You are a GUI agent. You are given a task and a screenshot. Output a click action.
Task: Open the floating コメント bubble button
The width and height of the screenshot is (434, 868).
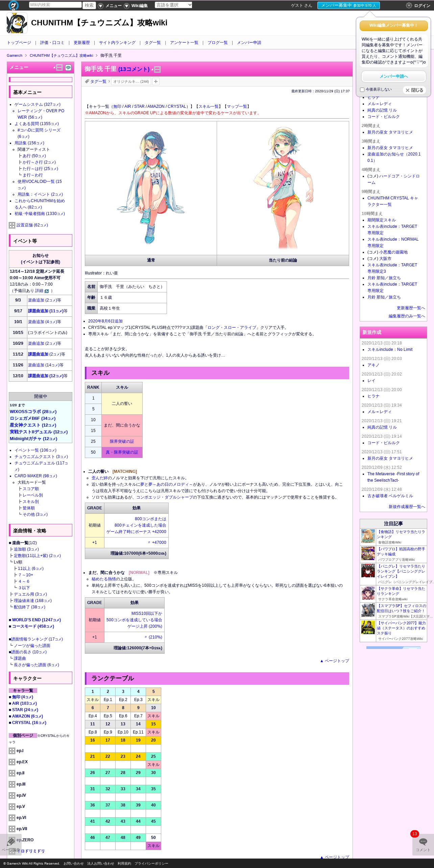[423, 844]
